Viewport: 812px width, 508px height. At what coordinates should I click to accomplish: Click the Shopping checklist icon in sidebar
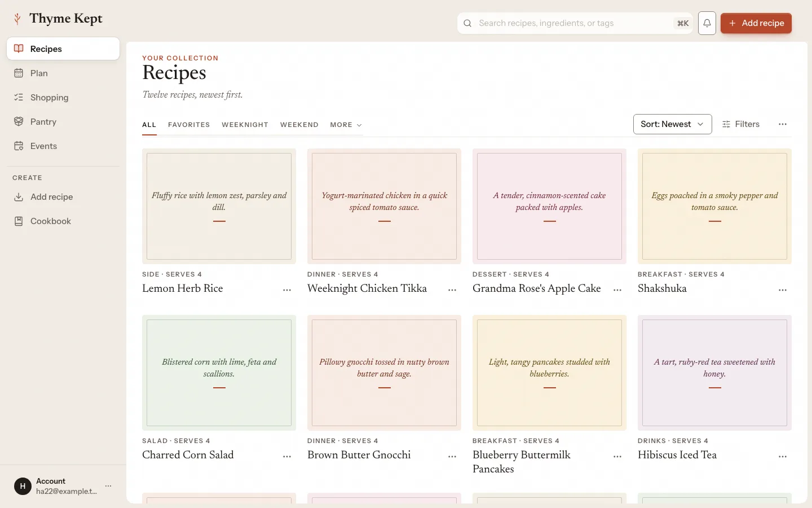click(19, 97)
